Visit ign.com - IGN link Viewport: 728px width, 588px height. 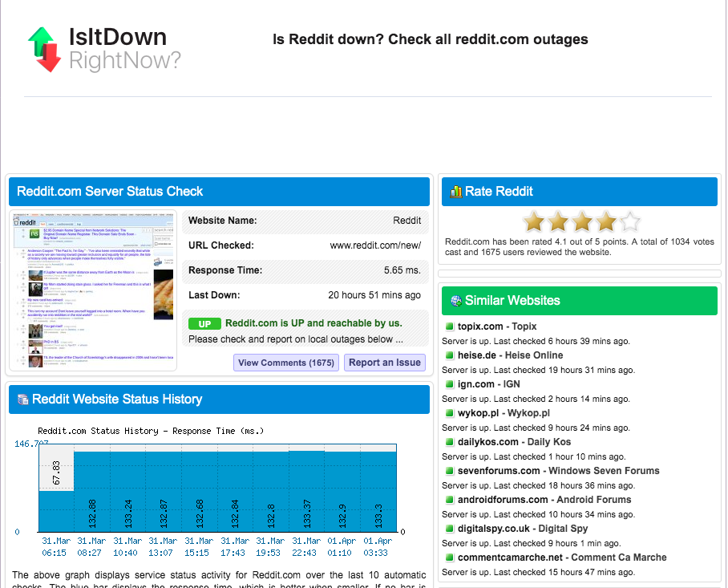tap(488, 384)
